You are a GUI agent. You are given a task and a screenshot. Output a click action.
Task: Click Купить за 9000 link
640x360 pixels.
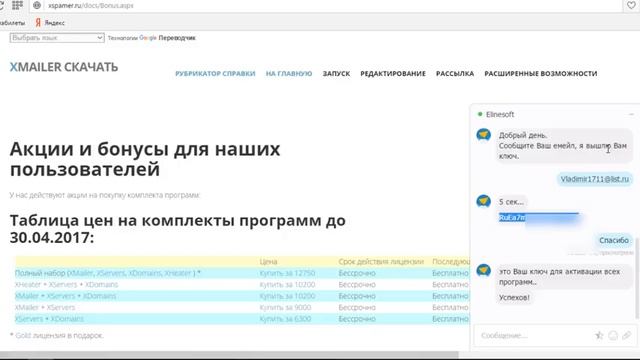285,307
